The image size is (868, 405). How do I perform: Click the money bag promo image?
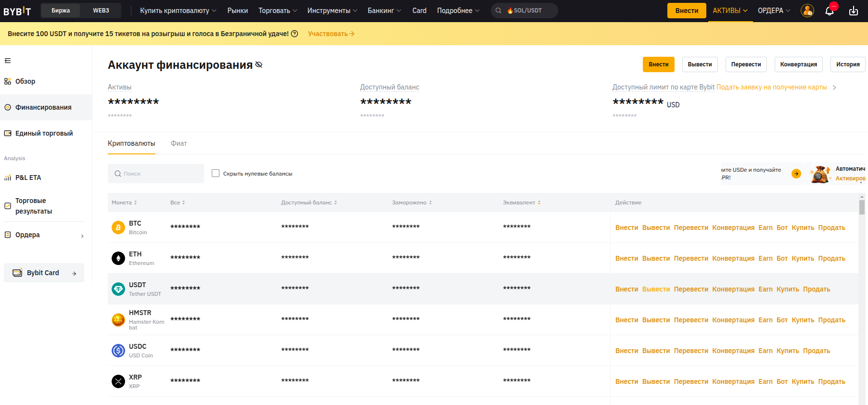pos(820,174)
